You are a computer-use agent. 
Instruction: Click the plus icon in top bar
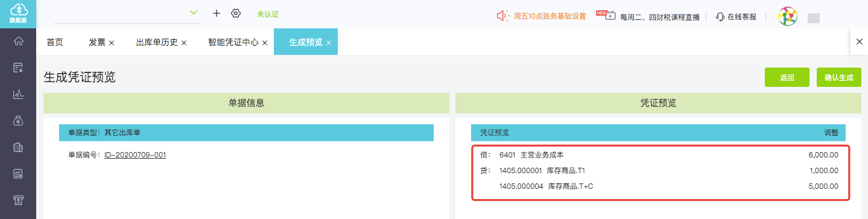217,13
